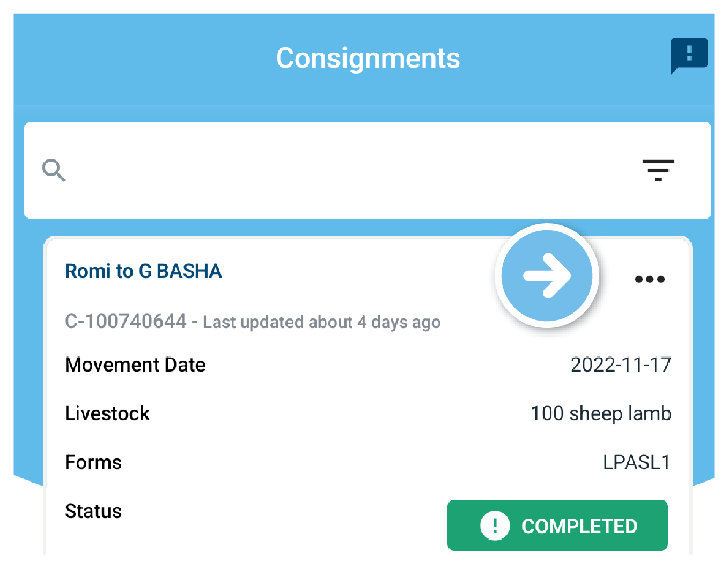Viewport: 728px width, 568px height.
Task: Click the Movement Date label
Action: click(135, 365)
